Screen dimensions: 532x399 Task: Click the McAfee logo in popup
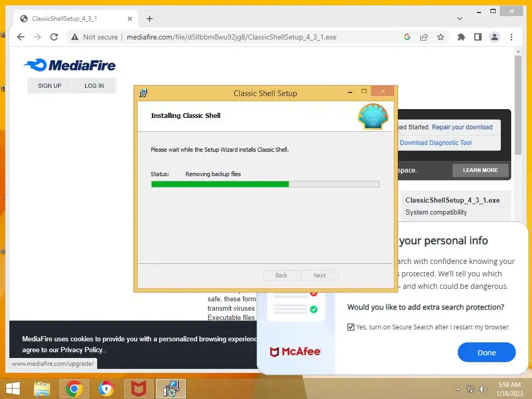coord(295,352)
